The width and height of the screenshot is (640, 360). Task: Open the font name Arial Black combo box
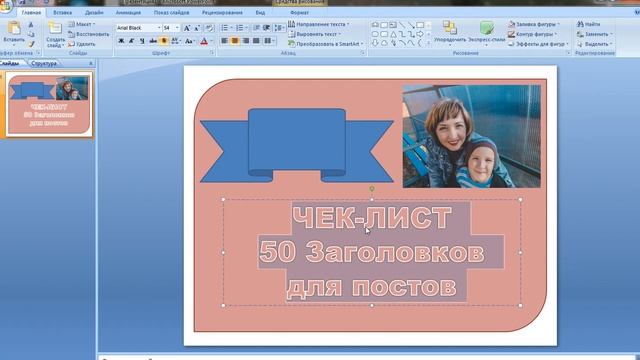point(139,28)
